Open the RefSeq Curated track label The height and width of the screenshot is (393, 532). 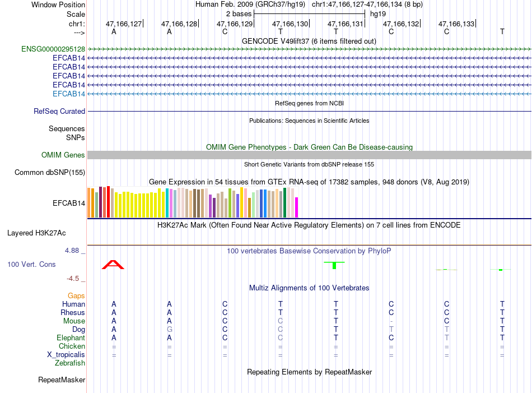click(x=59, y=111)
